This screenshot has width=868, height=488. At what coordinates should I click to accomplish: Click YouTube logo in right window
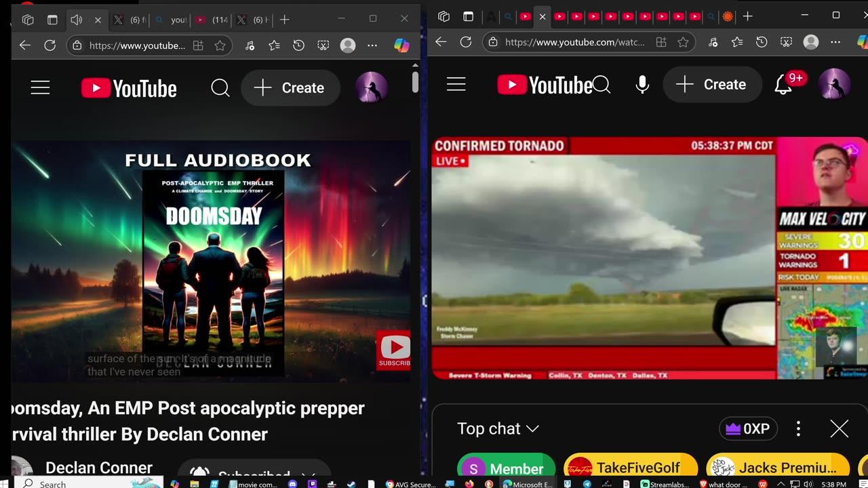(x=545, y=85)
